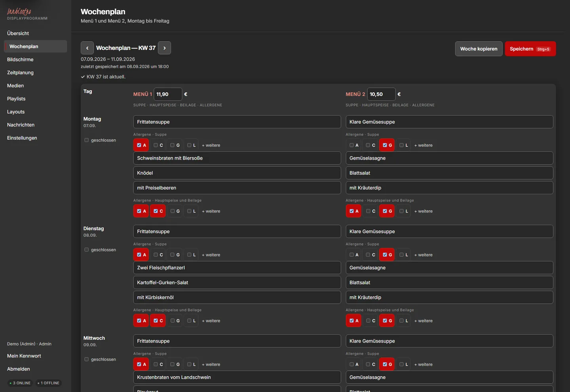Image resolution: width=570 pixels, height=392 pixels.
Task: Open Nachrichten page
Action: (36, 125)
